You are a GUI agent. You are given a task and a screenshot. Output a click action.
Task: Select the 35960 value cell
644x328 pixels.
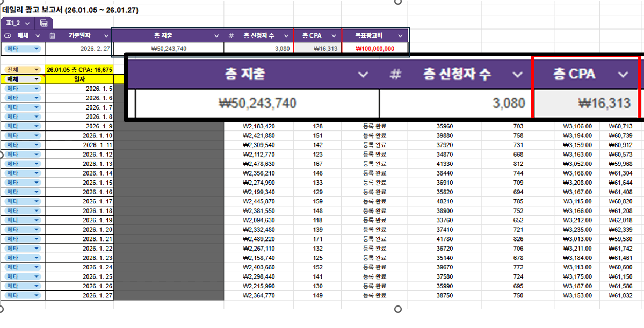(x=444, y=126)
